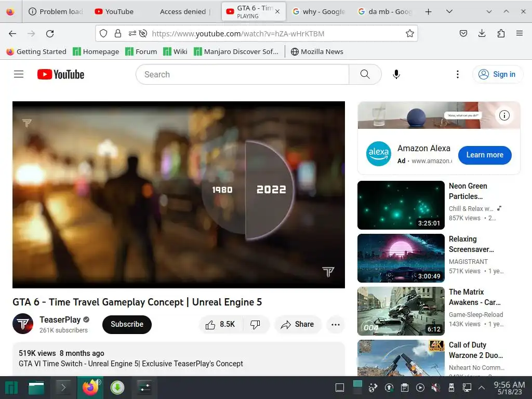The image size is (532, 399).
Task: Click the video player to pause
Action: coord(179,195)
